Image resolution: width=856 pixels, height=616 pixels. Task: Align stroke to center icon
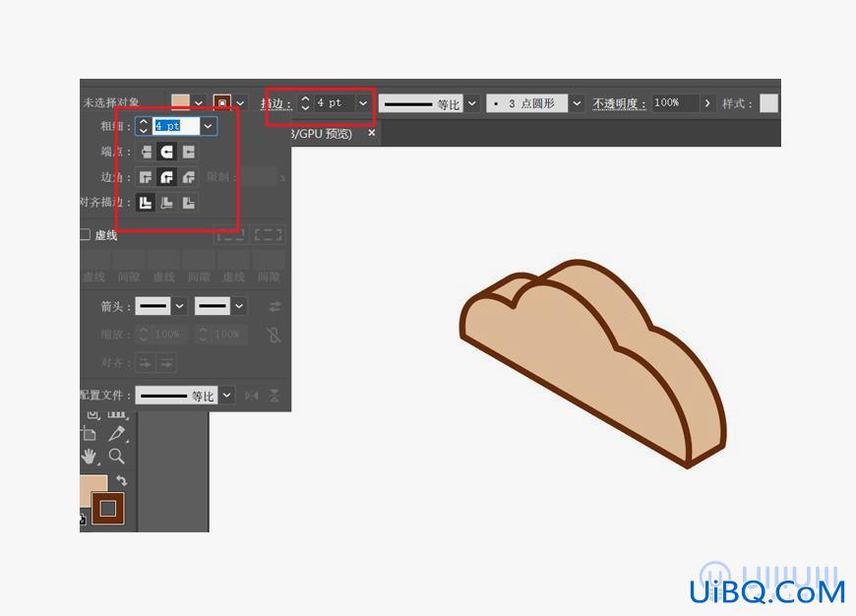(146, 203)
